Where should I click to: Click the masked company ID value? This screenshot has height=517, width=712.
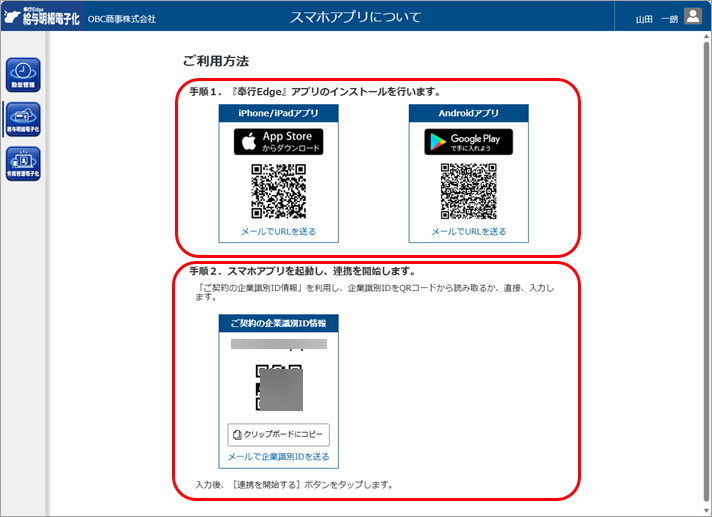279,344
